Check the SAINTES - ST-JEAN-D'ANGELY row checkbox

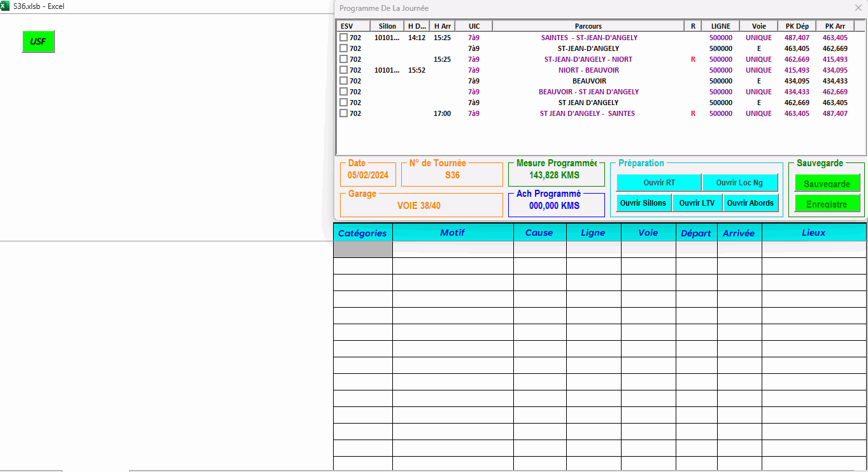tap(344, 38)
